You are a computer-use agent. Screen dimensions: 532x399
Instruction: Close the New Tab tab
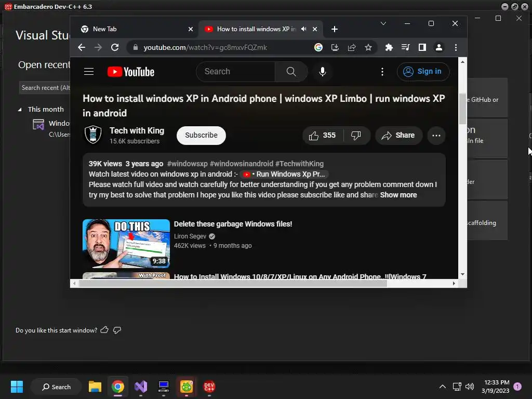[x=191, y=29]
